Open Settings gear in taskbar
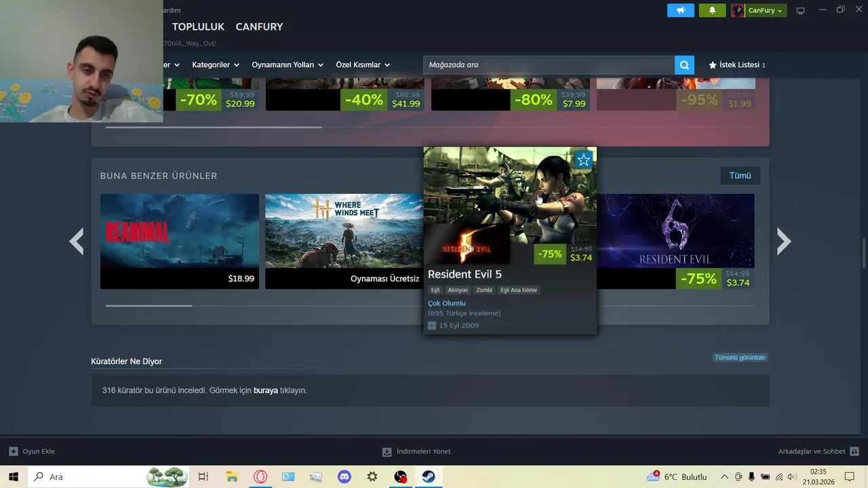The image size is (868, 488). [372, 476]
